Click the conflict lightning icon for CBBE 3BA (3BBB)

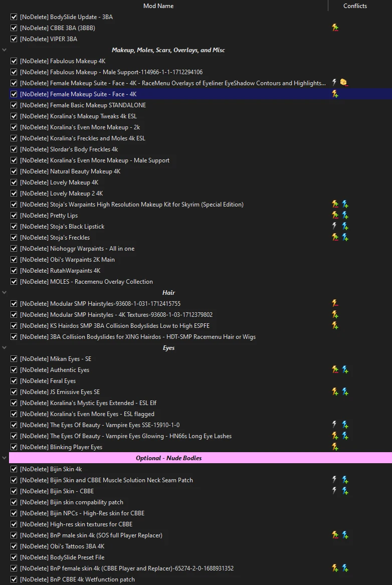335,28
